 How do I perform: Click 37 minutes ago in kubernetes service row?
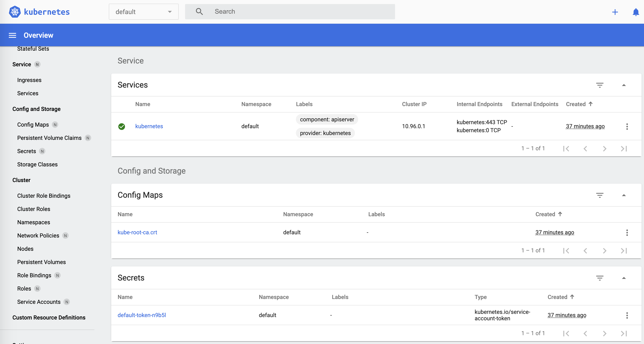(585, 126)
